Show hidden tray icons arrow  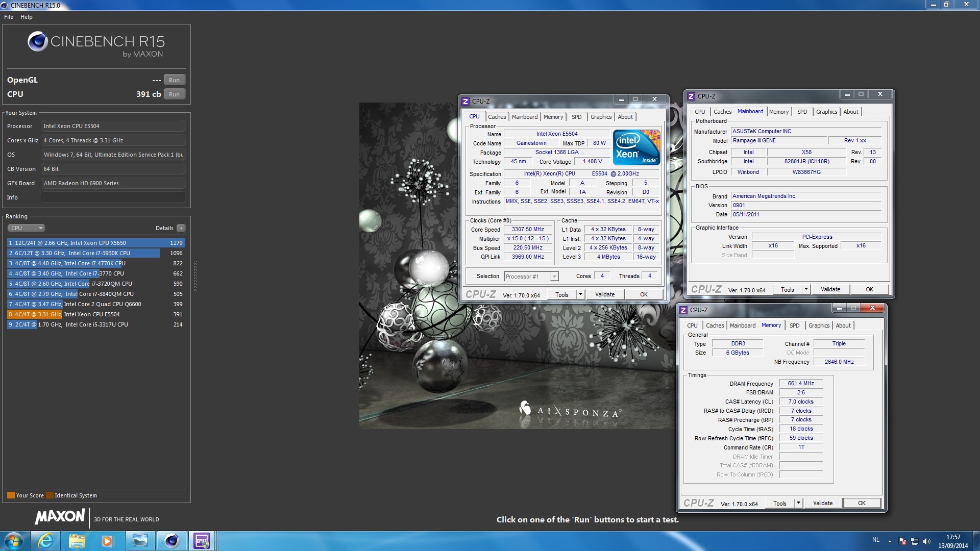click(x=890, y=541)
